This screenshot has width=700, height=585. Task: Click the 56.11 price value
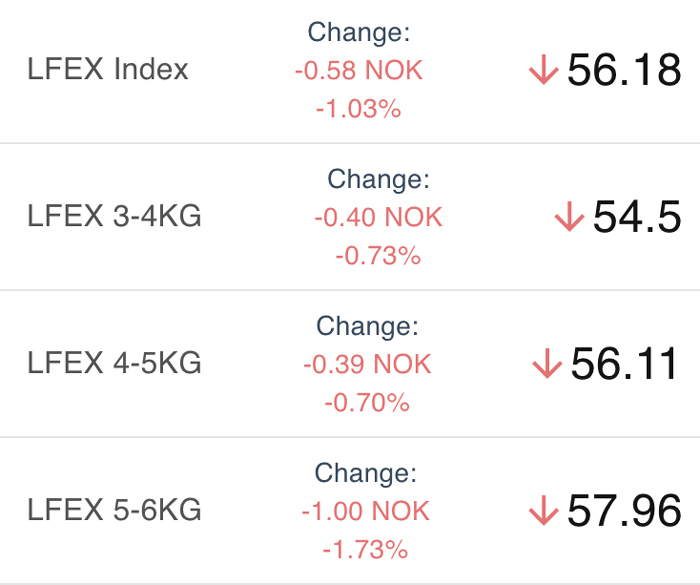624,364
